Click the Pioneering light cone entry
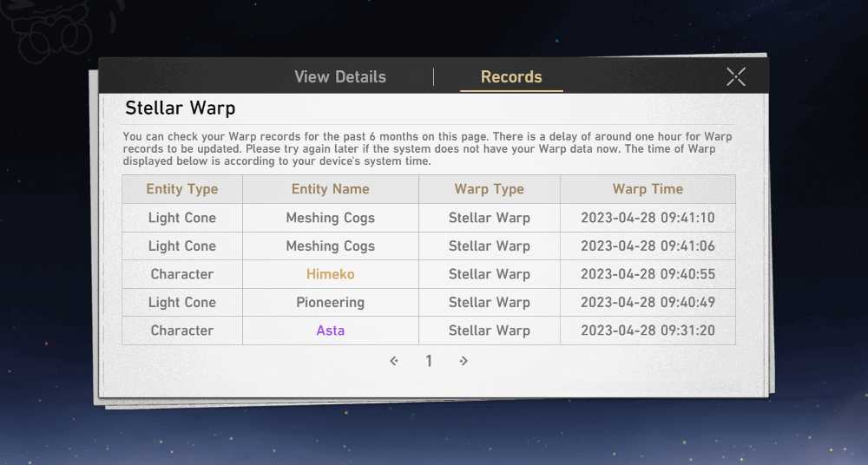Image resolution: width=868 pixels, height=465 pixels. 331,302
